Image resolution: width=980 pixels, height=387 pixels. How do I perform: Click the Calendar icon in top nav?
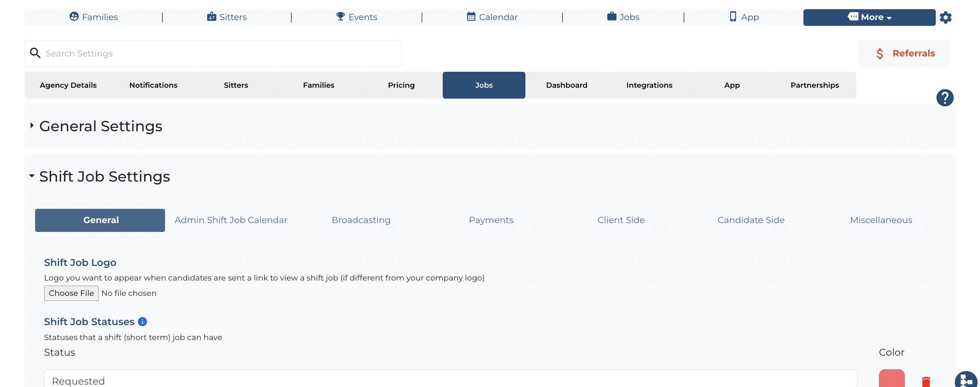point(471,16)
